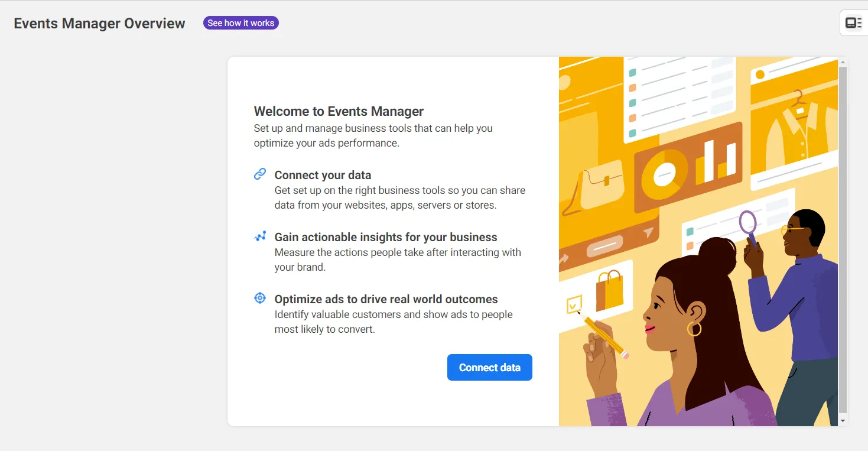Click the text starting Get set up on the right
868x451 pixels.
pos(400,198)
